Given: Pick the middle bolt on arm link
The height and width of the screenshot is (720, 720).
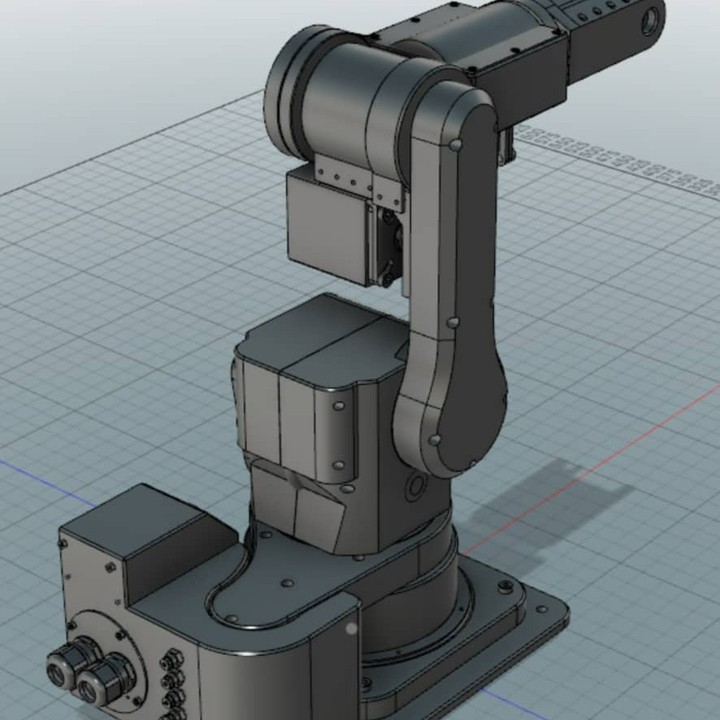Looking at the screenshot, I should tap(453, 323).
